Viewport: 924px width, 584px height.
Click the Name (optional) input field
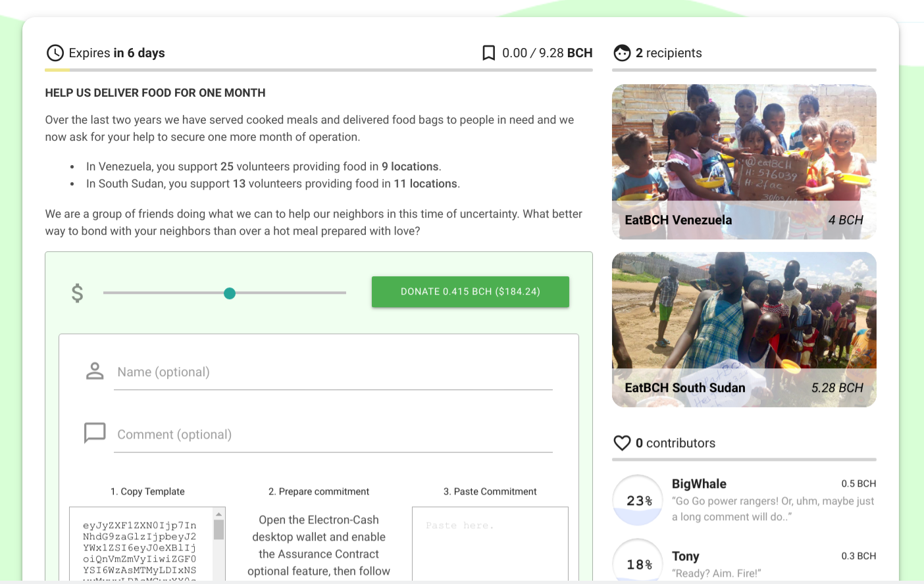coord(333,372)
